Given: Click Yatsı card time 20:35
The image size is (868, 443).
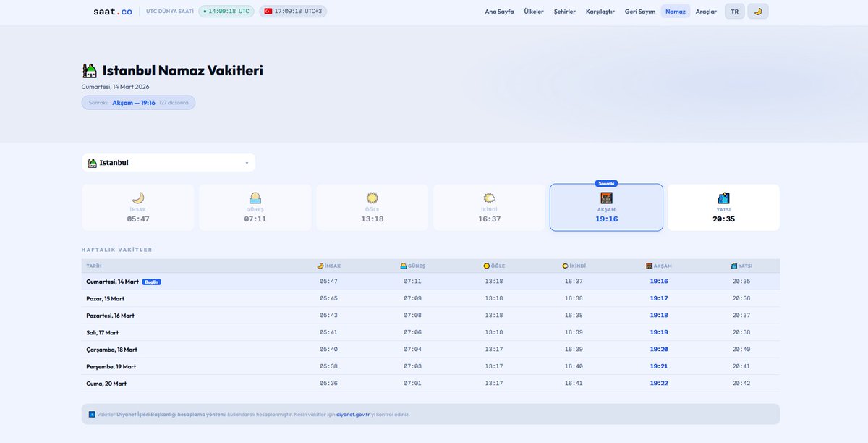Looking at the screenshot, I should pos(723,219).
